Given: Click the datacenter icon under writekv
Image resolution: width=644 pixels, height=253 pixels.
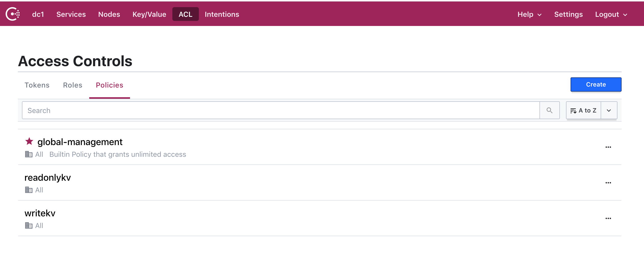Looking at the screenshot, I should 29,226.
